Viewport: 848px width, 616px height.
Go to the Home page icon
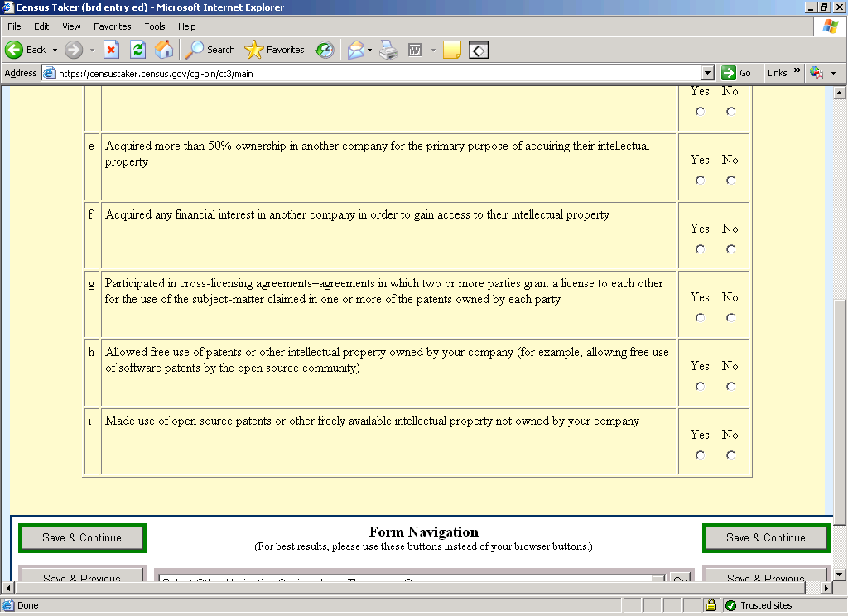point(164,50)
